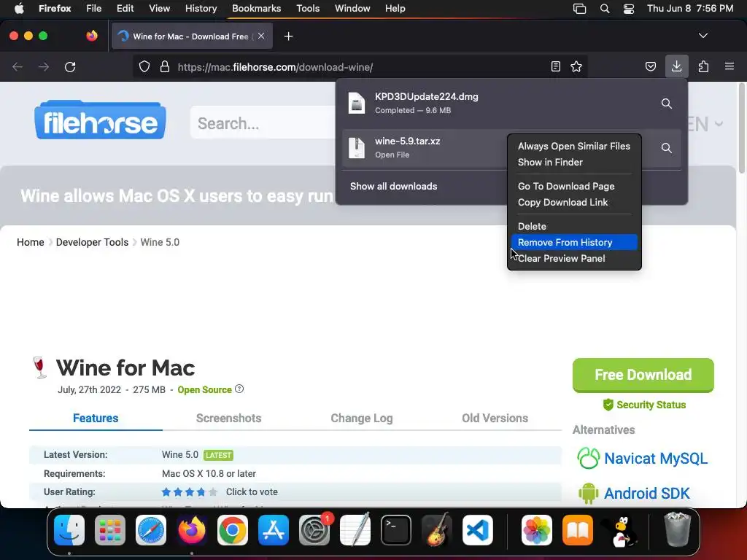Reload the current page
The height and width of the screenshot is (560, 747).
[x=70, y=66]
